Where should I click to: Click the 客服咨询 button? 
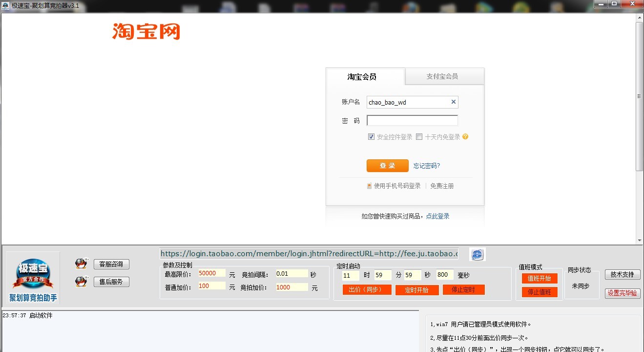click(111, 264)
